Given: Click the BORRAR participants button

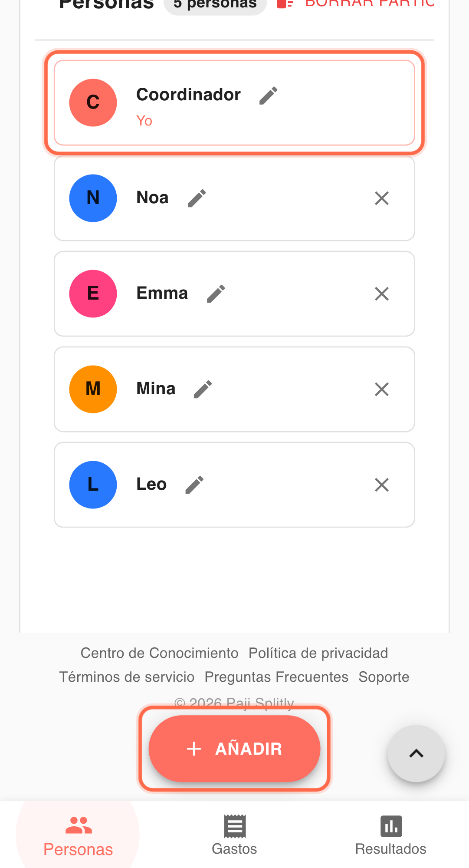Looking at the screenshot, I should [356, 3].
